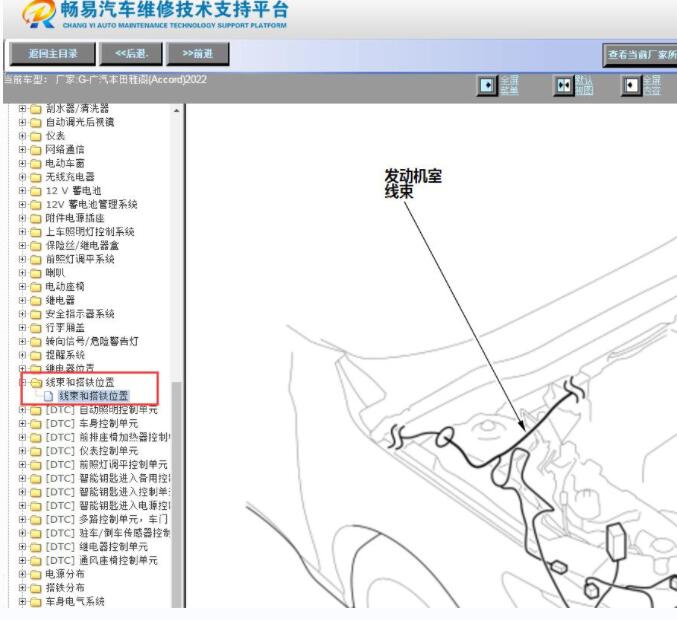Expand the 安全指示器系统 tree node
677x620 pixels.
22,314
